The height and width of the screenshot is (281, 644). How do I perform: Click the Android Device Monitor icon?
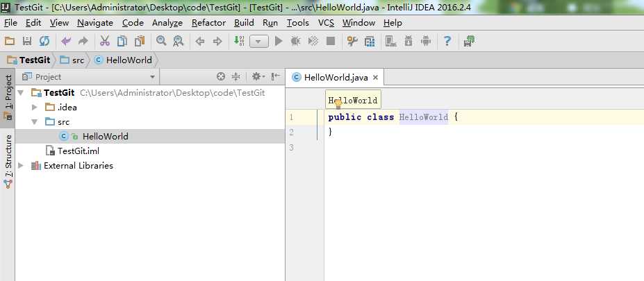point(426,41)
